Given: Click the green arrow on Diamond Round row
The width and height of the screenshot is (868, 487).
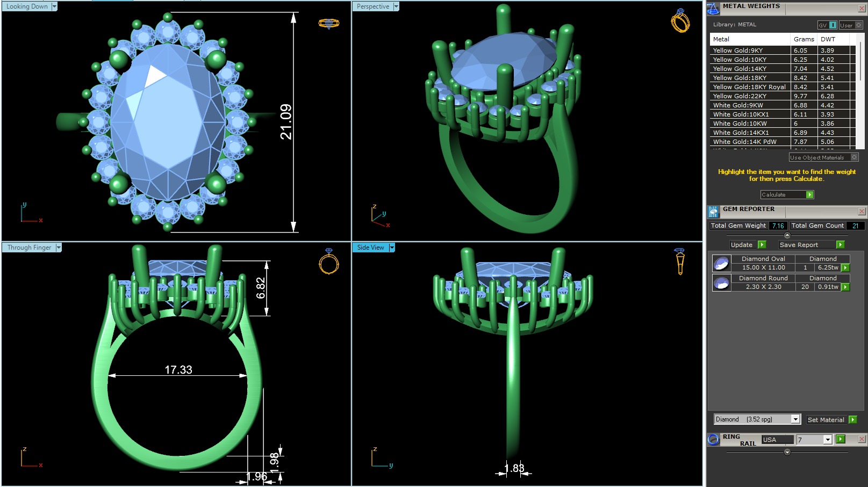Looking at the screenshot, I should (x=845, y=287).
